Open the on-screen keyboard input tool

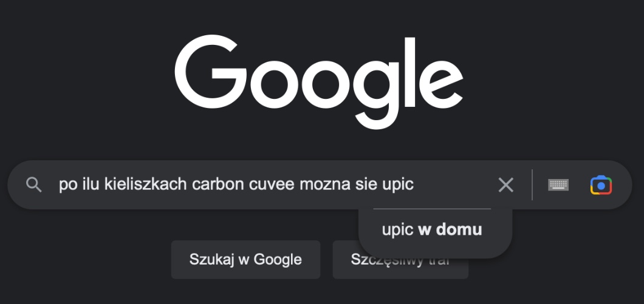click(x=558, y=185)
